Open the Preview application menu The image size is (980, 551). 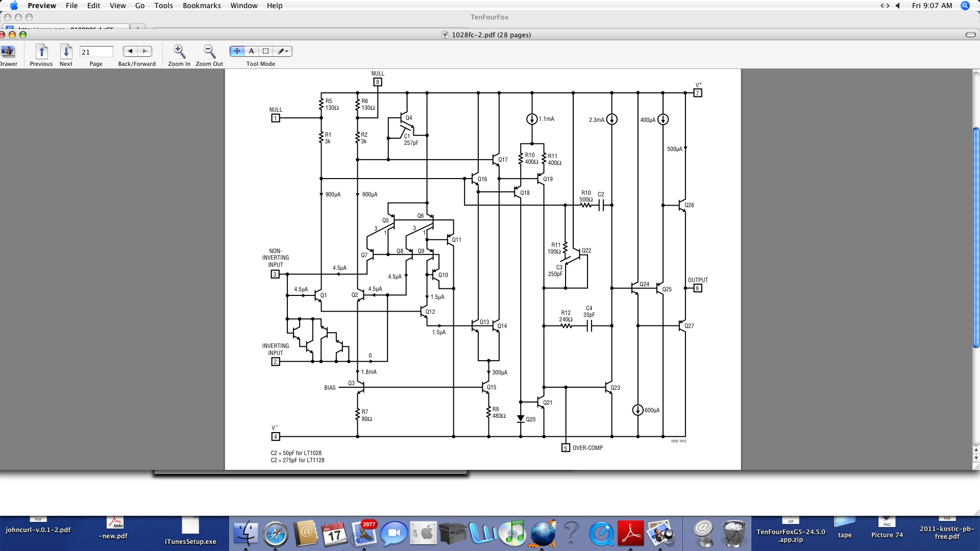[42, 6]
